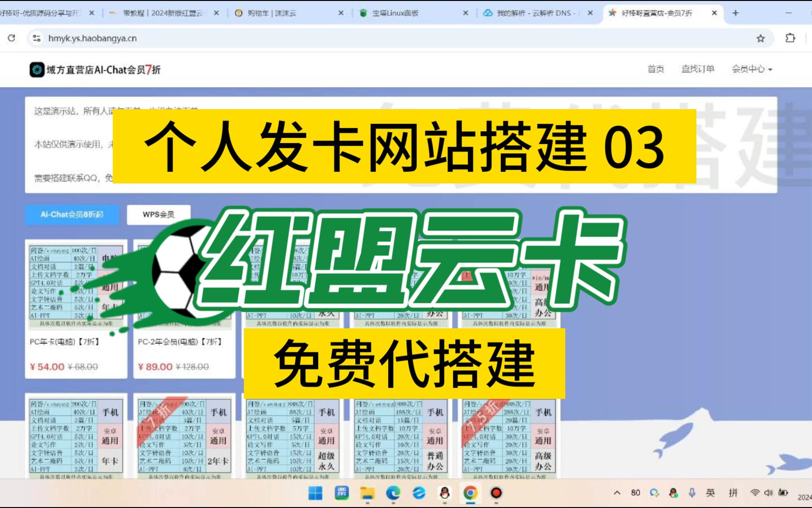Open the green-blue calculator-like taskbar app
Image resolution: width=812 pixels, height=508 pixels.
click(x=342, y=493)
